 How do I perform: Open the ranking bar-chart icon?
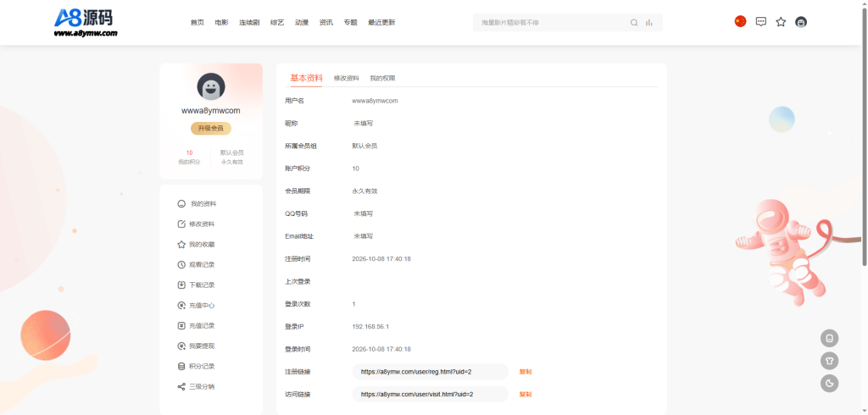click(x=648, y=23)
